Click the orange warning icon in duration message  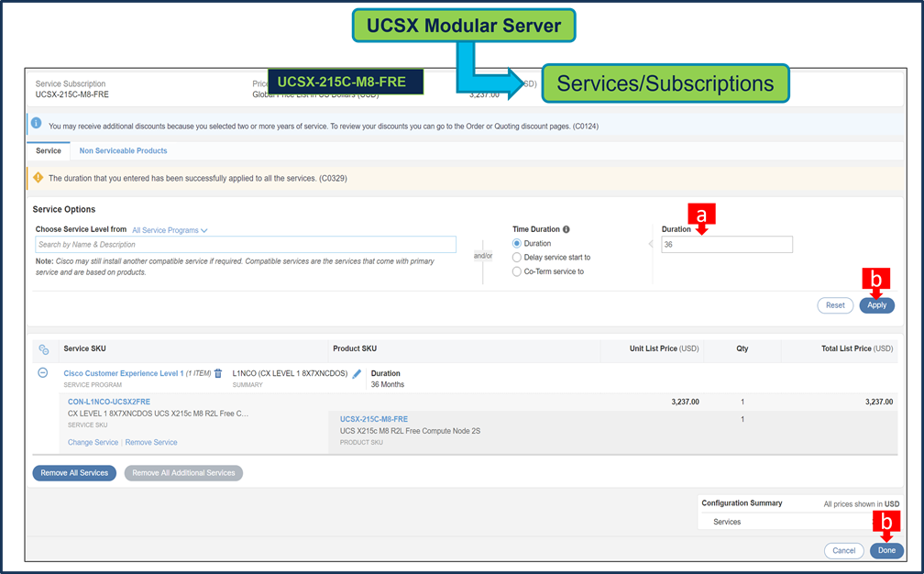pyautogui.click(x=38, y=177)
